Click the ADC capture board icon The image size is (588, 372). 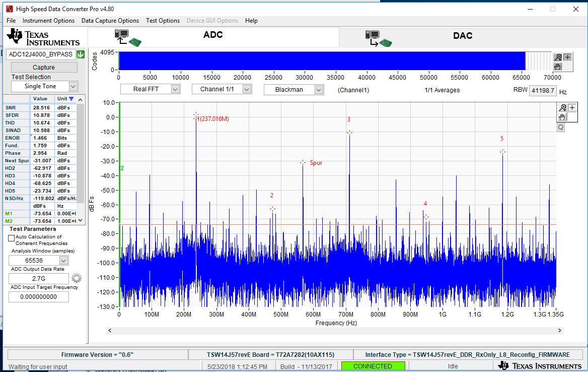pyautogui.click(x=128, y=38)
